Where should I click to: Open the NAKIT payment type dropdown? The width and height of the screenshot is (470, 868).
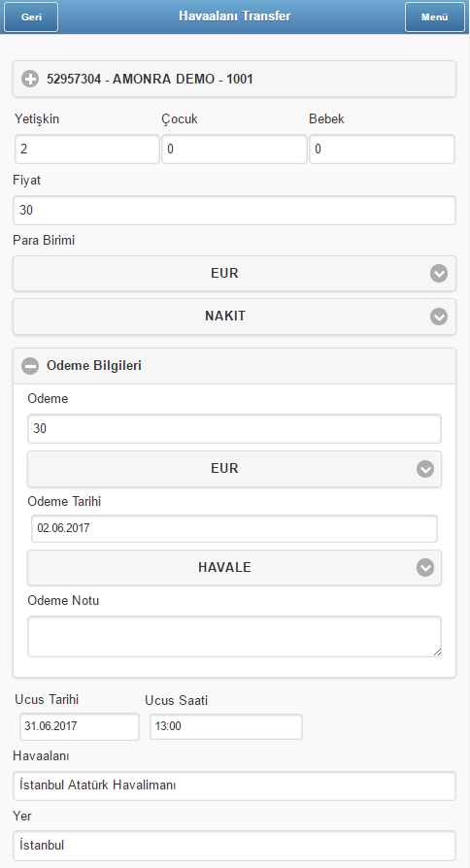(x=234, y=317)
